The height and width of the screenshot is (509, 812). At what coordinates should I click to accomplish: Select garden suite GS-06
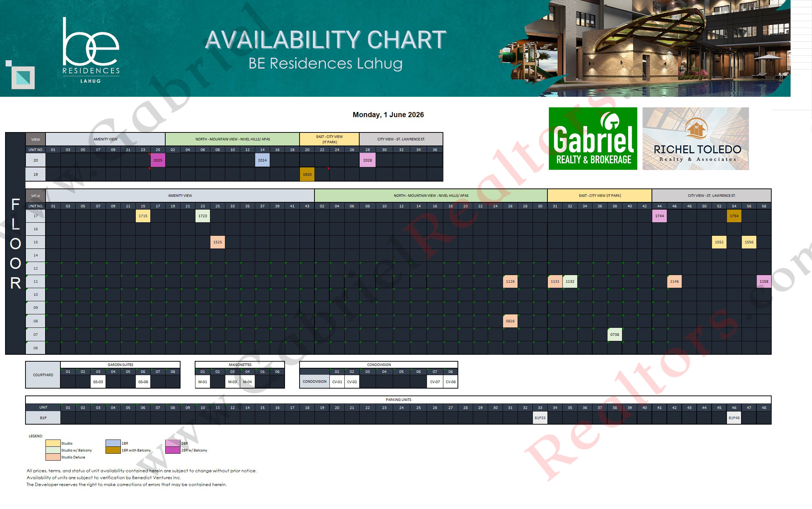coord(143,382)
